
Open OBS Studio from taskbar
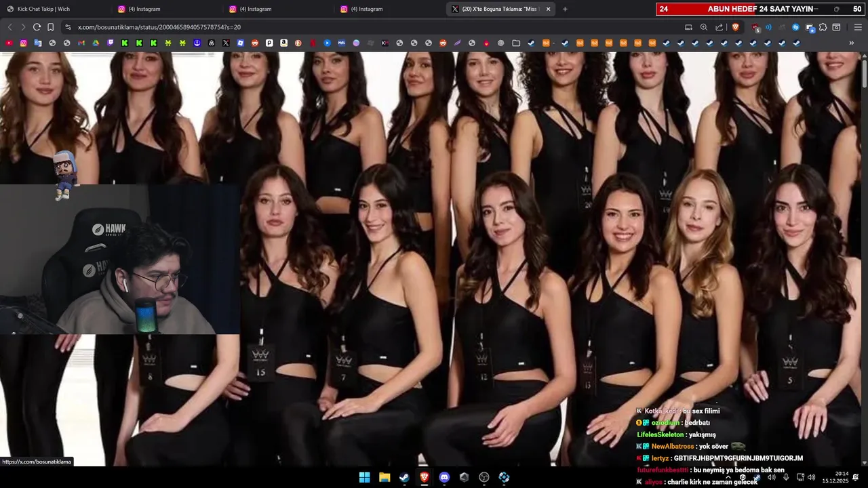[x=484, y=477]
